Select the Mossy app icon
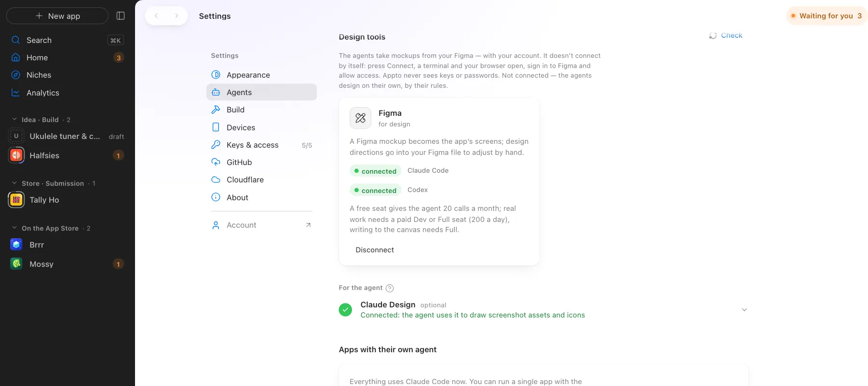Viewport: 868px width, 386px height. tap(16, 264)
